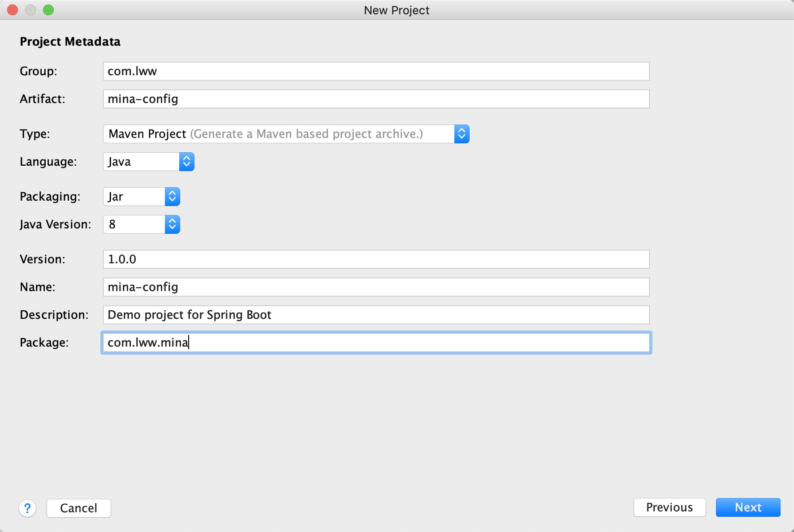The height and width of the screenshot is (532, 794).
Task: Close the New Project window
Action: coord(13,10)
